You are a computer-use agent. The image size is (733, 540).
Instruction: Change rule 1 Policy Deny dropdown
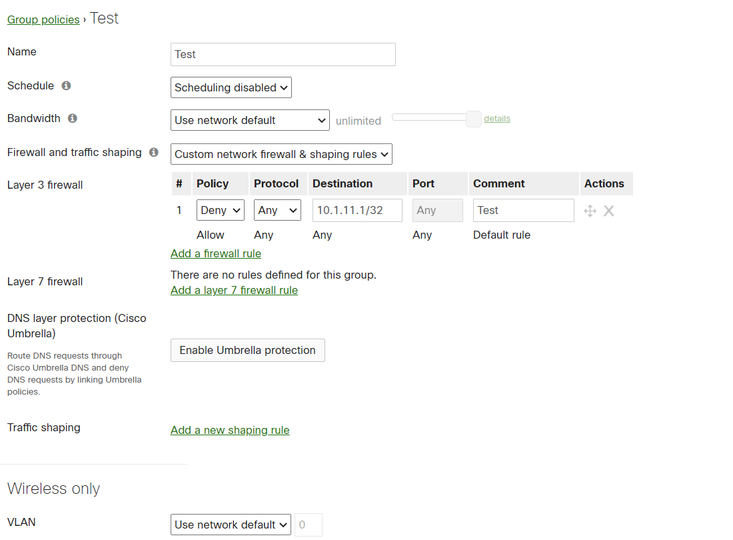click(x=221, y=211)
